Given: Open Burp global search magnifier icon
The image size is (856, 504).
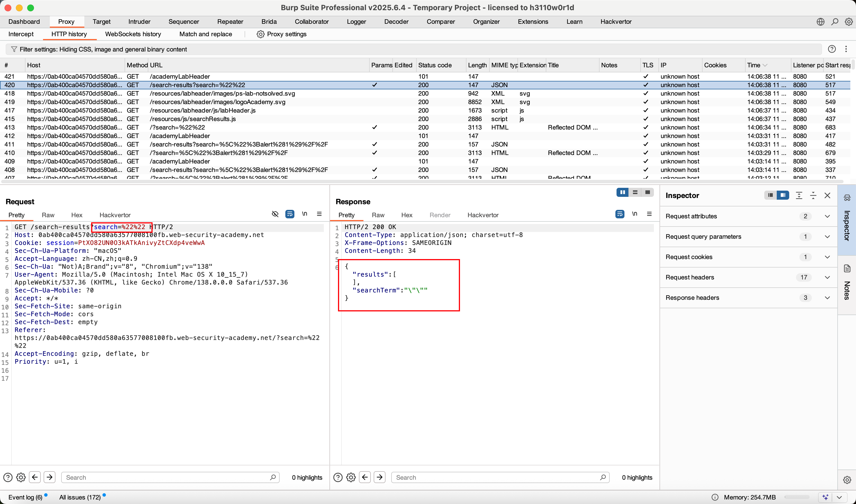Looking at the screenshot, I should (x=834, y=22).
